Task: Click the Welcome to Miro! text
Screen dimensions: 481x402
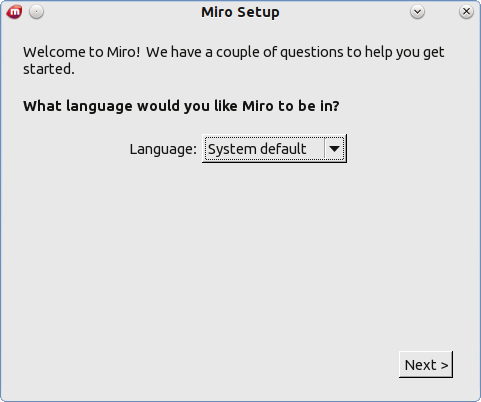Action: [82, 52]
